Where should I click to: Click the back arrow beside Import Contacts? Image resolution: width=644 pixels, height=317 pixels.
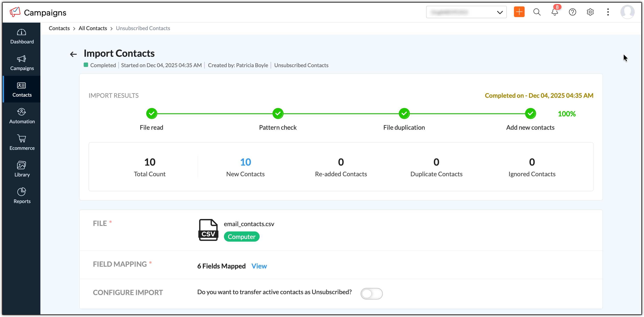pyautogui.click(x=73, y=54)
